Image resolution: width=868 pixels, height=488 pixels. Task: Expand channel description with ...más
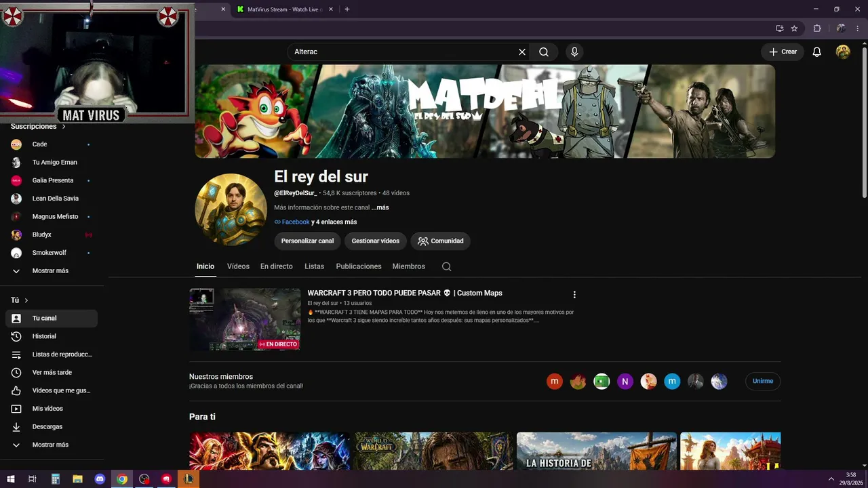(x=380, y=207)
